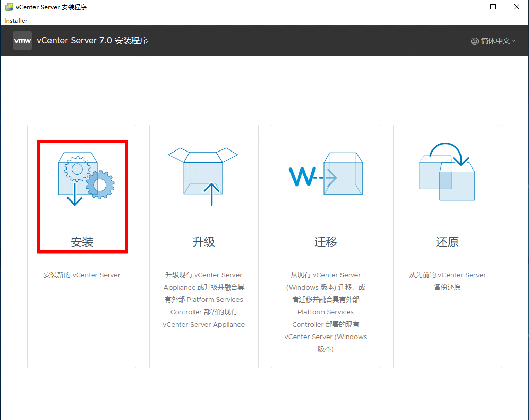Click description '安装新的 vCenter Server'
Viewport: 529px width, 420px height.
click(x=82, y=275)
